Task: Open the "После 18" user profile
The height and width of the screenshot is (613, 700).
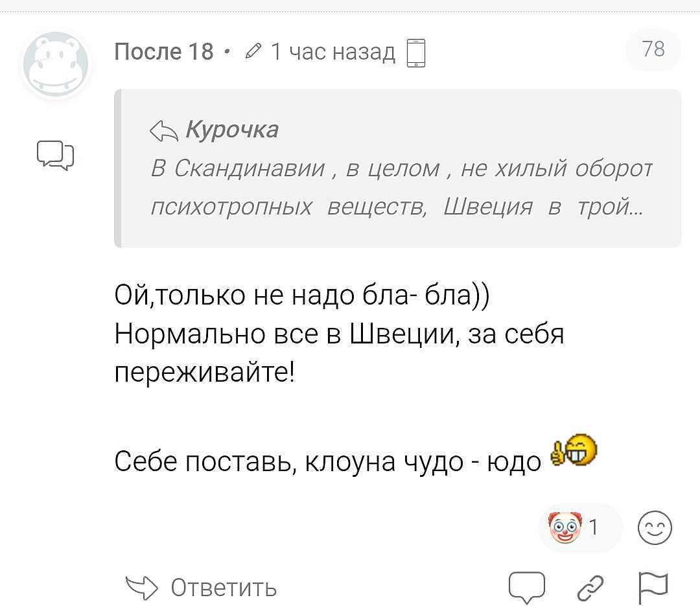Action: click(163, 51)
